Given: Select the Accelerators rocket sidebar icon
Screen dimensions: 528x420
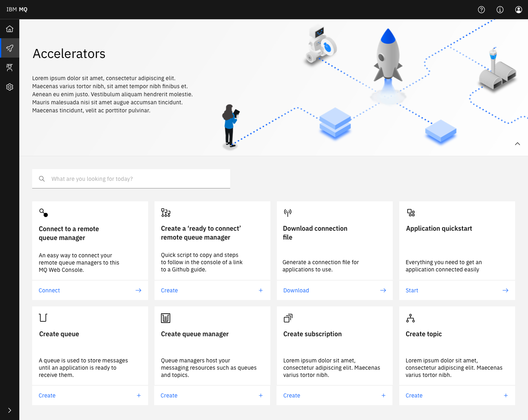Looking at the screenshot, I should [10, 48].
